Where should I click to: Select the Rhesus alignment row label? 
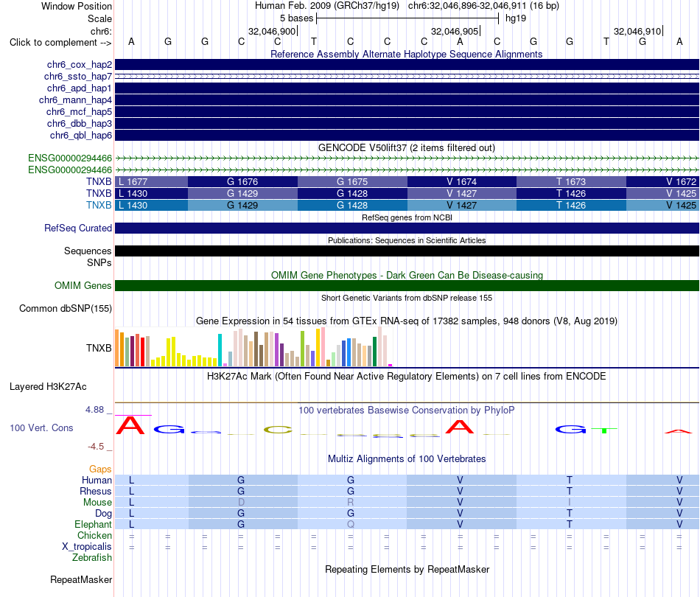tap(96, 491)
